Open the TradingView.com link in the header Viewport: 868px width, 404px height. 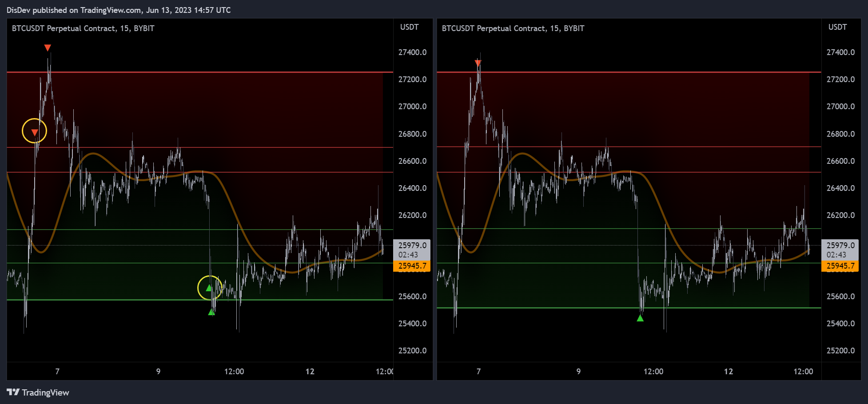click(x=111, y=10)
